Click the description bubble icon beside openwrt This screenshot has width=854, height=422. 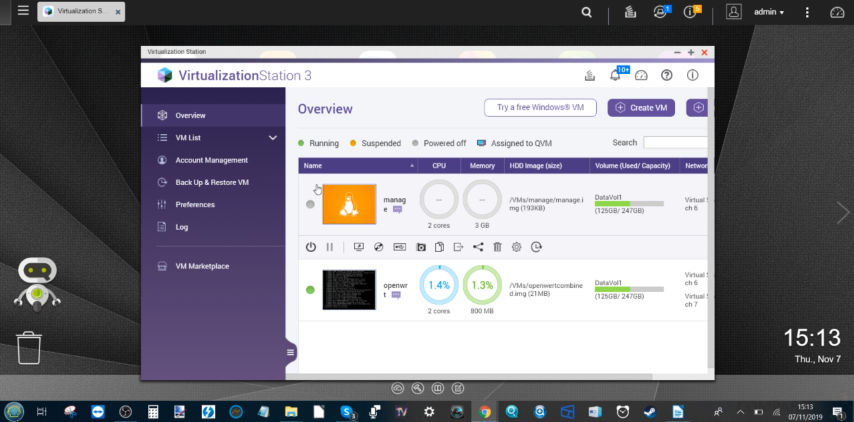[396, 295]
